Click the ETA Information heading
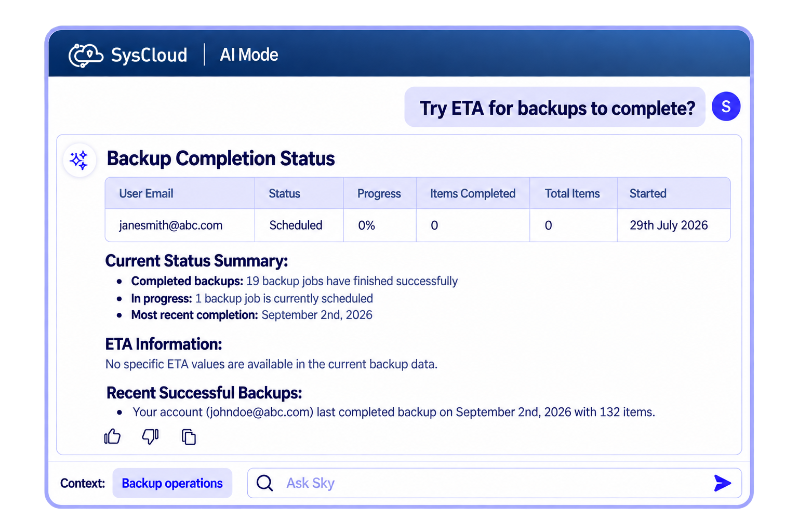 click(164, 344)
